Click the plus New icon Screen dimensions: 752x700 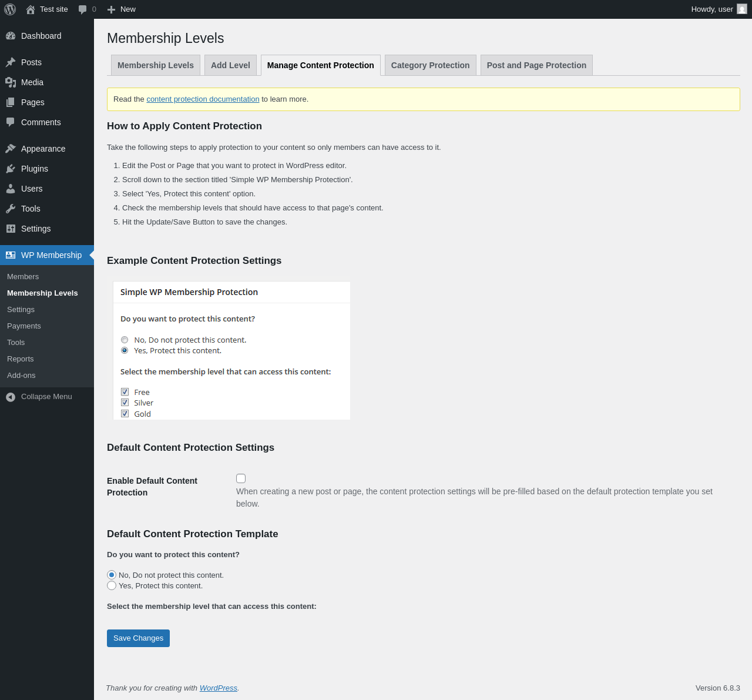(112, 9)
